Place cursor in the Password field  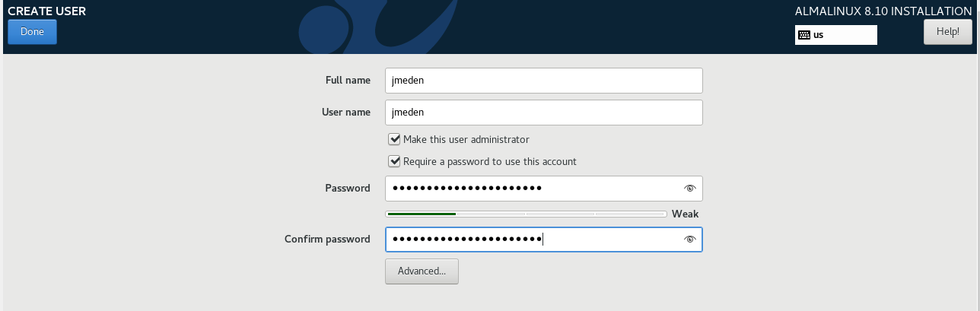[x=533, y=189]
